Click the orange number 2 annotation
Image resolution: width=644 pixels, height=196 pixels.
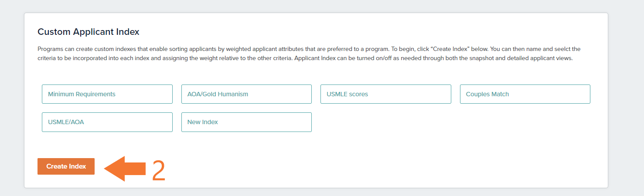click(159, 171)
